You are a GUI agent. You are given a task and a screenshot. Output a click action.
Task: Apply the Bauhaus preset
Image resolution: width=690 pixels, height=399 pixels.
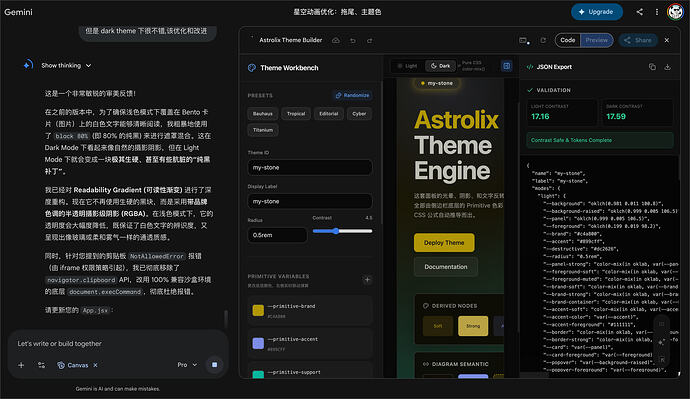tap(263, 113)
